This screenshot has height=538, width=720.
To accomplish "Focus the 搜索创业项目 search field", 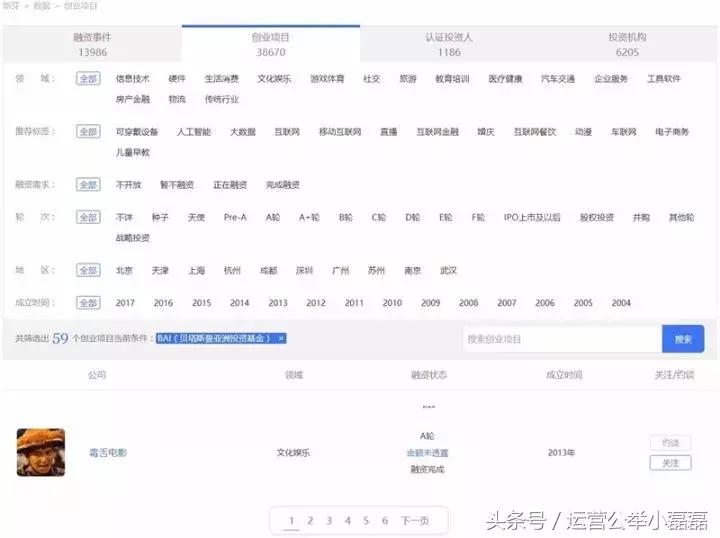I will pos(562,339).
